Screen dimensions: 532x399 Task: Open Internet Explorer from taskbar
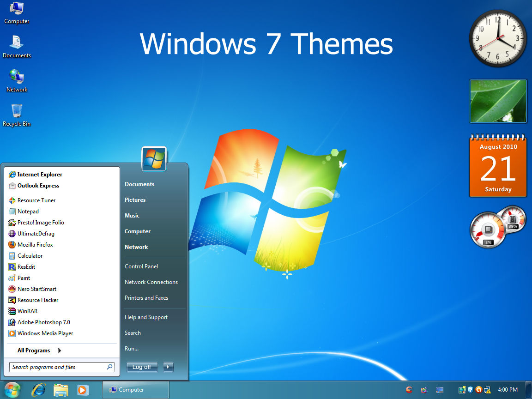coord(38,390)
